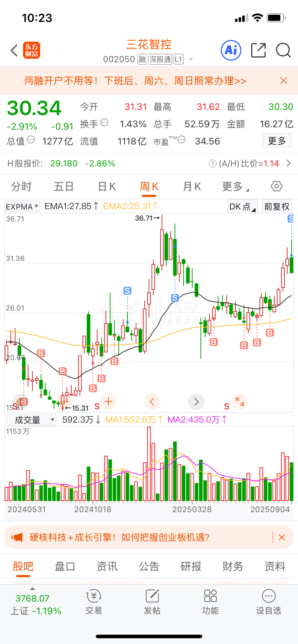
Task: Tap the share export icon
Action: (x=258, y=50)
